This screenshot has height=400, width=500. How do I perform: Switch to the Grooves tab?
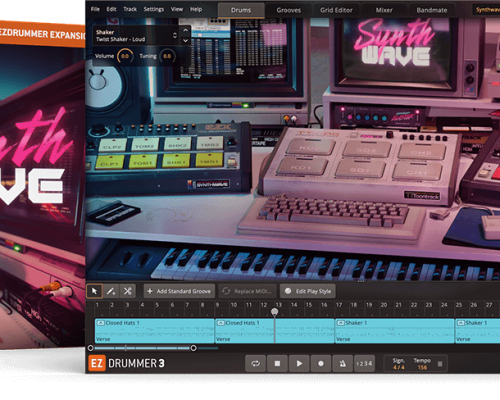tap(289, 10)
